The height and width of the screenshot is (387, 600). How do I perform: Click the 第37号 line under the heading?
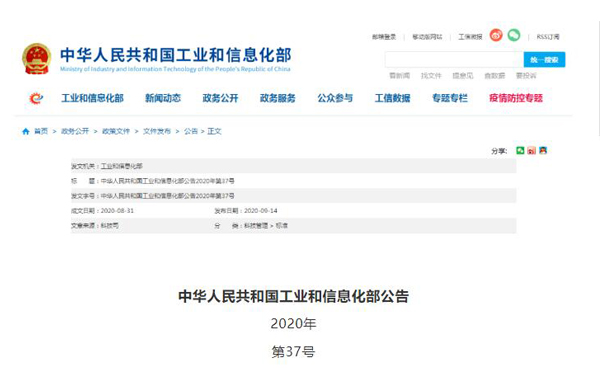click(293, 351)
